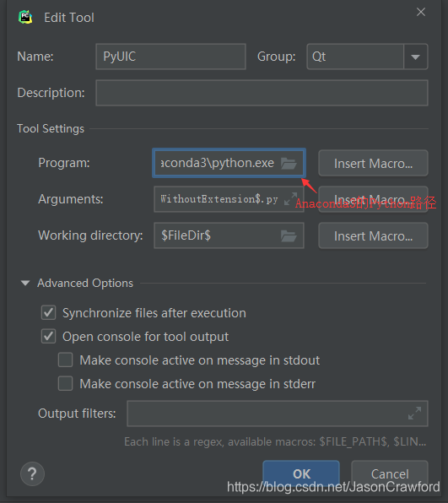The image size is (448, 503).
Task: Click the empty Description field
Action: [262, 93]
